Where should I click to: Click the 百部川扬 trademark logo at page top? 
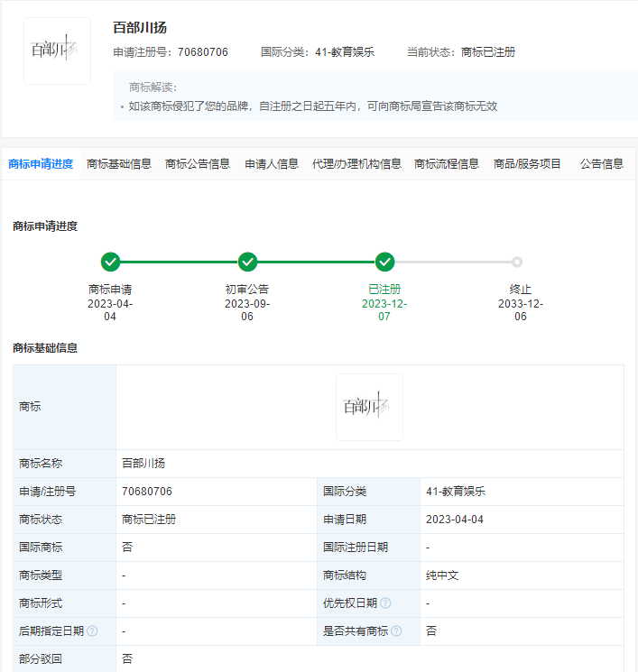click(57, 51)
